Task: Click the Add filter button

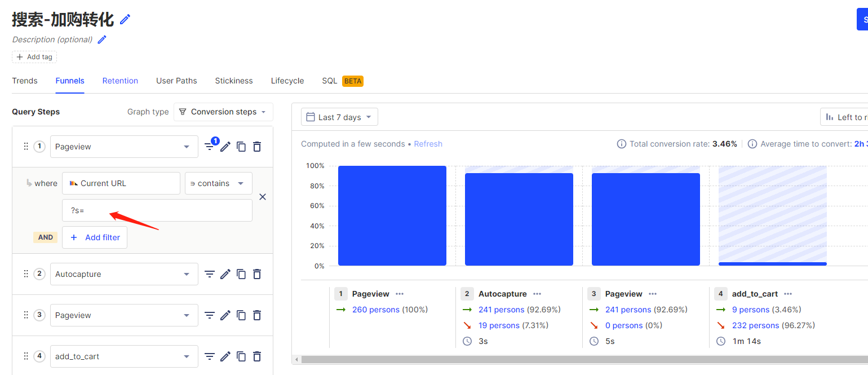Action: tap(95, 237)
